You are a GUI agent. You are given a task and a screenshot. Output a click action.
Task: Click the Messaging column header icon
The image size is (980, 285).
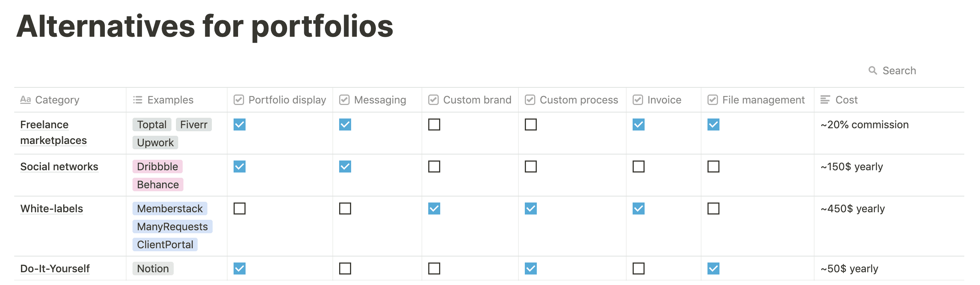pyautogui.click(x=344, y=100)
